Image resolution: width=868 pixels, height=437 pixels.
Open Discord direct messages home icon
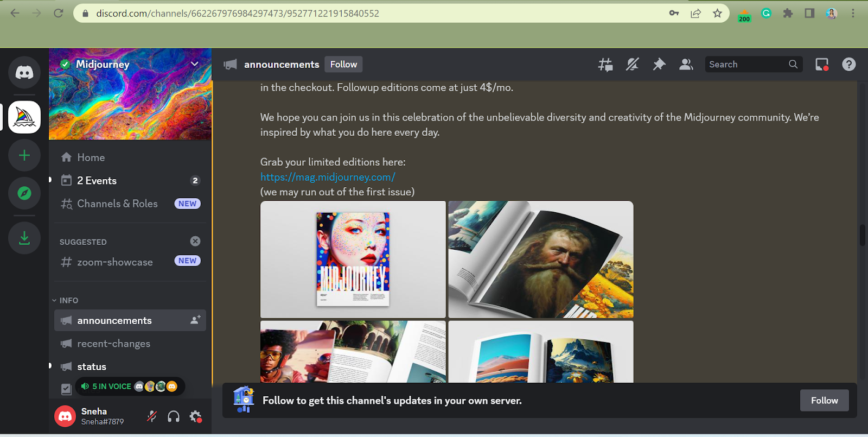pyautogui.click(x=24, y=72)
